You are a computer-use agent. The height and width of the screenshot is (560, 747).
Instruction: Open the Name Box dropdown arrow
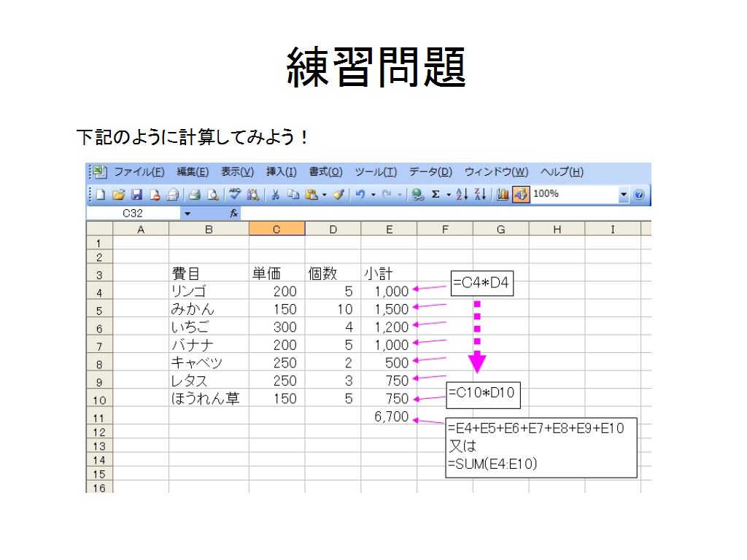(187, 214)
